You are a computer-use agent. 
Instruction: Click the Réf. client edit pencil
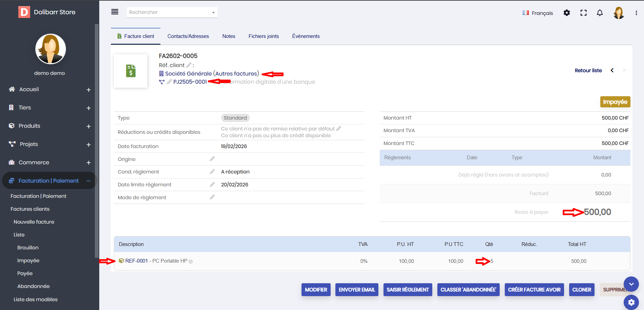point(189,65)
